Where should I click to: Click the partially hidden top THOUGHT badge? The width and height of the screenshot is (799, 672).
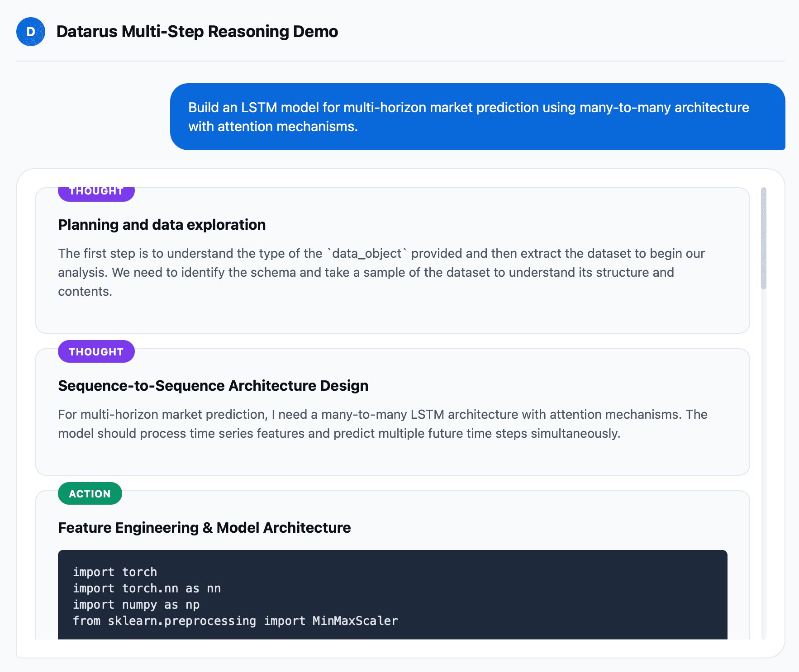(96, 193)
